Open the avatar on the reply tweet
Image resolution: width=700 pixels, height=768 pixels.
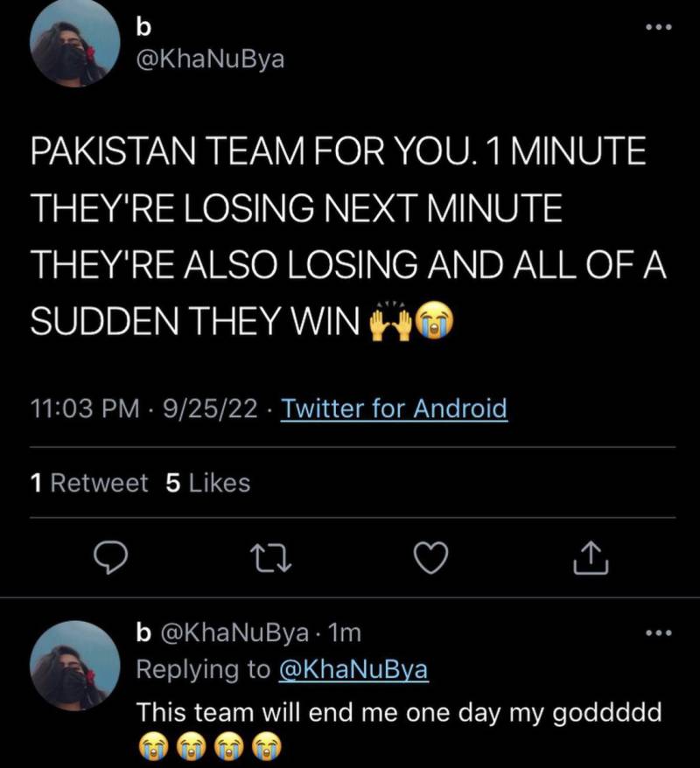74,665
